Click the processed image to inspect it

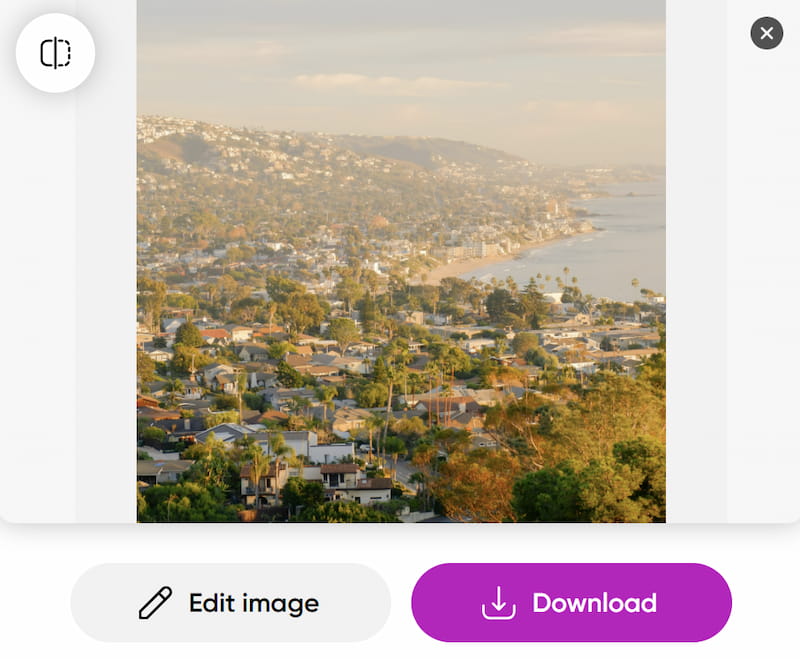(x=400, y=265)
